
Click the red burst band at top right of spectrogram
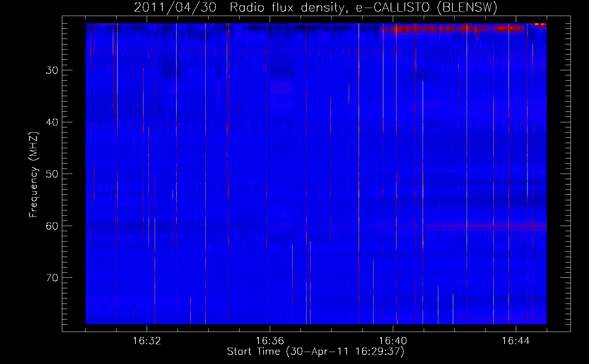[451, 29]
